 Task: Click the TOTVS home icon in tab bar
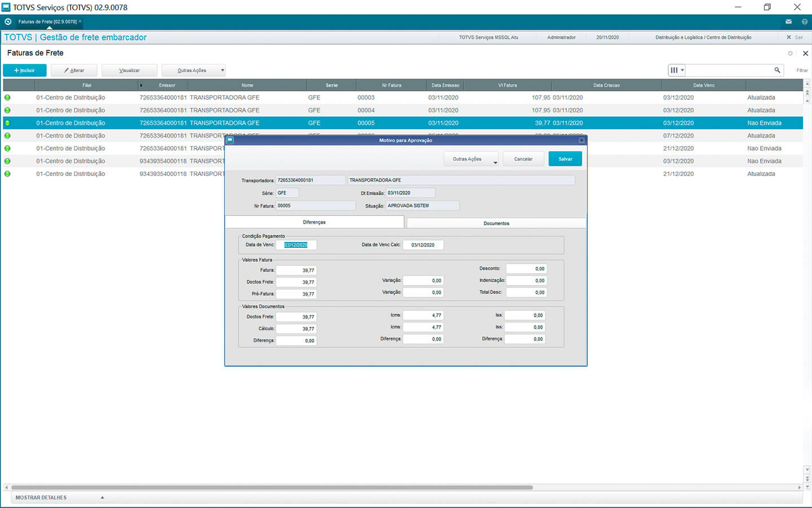pos(8,22)
